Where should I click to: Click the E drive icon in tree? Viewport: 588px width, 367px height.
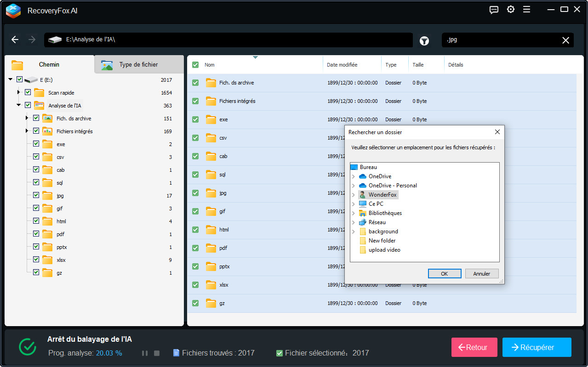[x=31, y=80]
